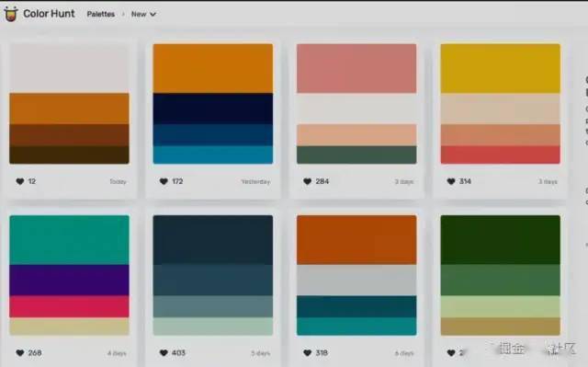Click the teal green swatch above purple

click(70, 240)
